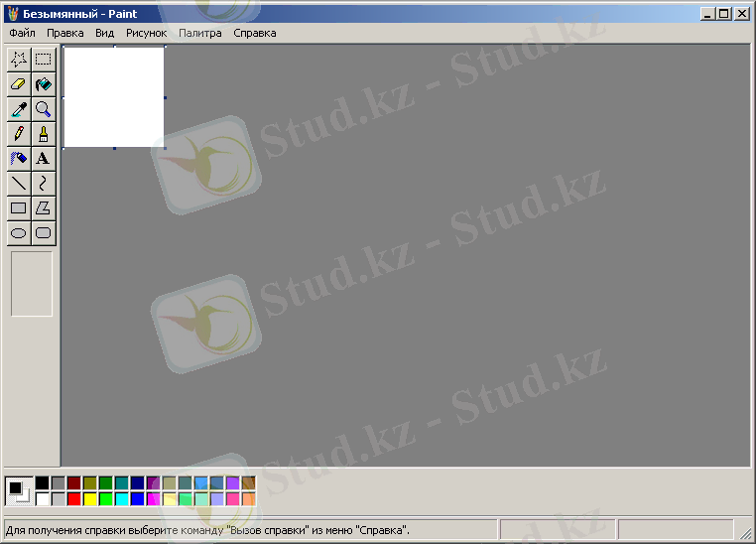
Task: Choose the Polygon tool
Action: click(x=43, y=208)
